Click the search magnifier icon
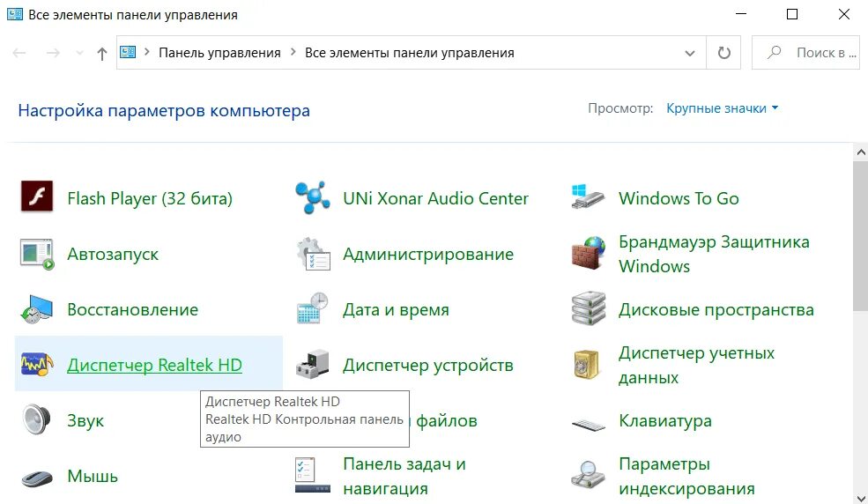 (774, 53)
